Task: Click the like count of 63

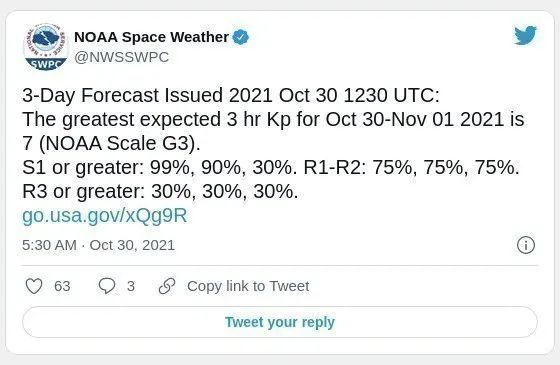Action: click(62, 286)
